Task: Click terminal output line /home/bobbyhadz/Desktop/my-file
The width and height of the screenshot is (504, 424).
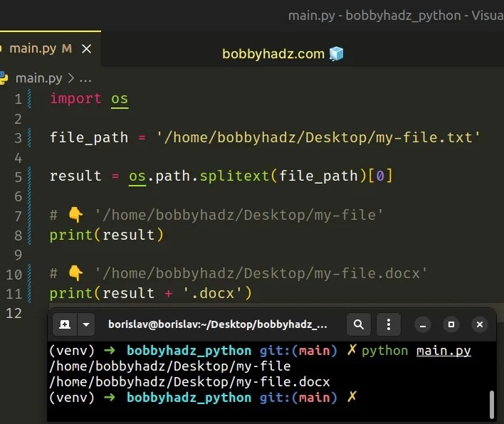Action: tap(169, 366)
